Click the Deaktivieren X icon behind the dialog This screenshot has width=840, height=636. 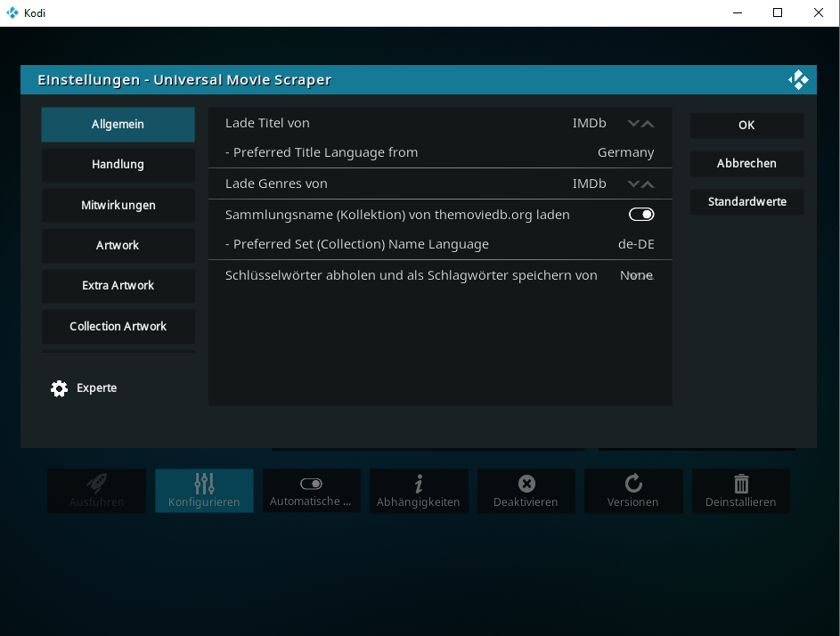(x=526, y=484)
